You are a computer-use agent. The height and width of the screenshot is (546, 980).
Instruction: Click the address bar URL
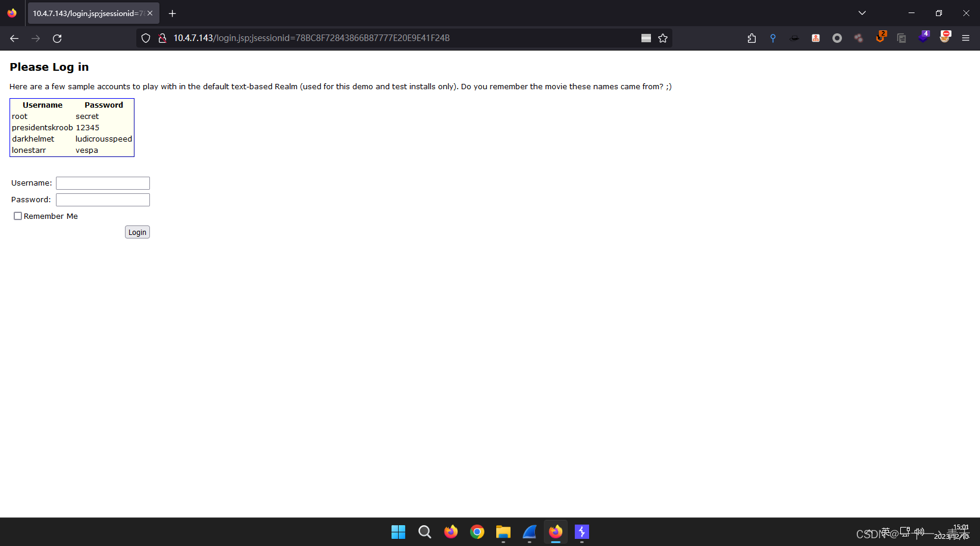(311, 38)
